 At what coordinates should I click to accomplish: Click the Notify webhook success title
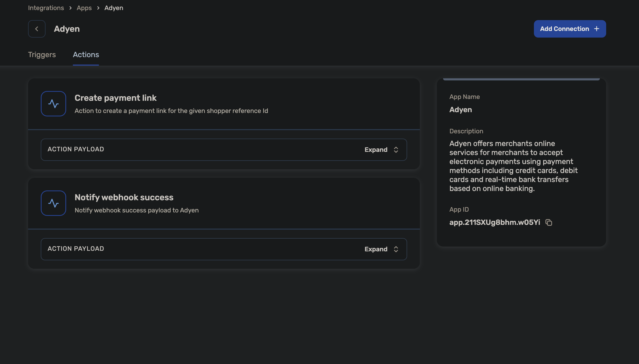124,197
